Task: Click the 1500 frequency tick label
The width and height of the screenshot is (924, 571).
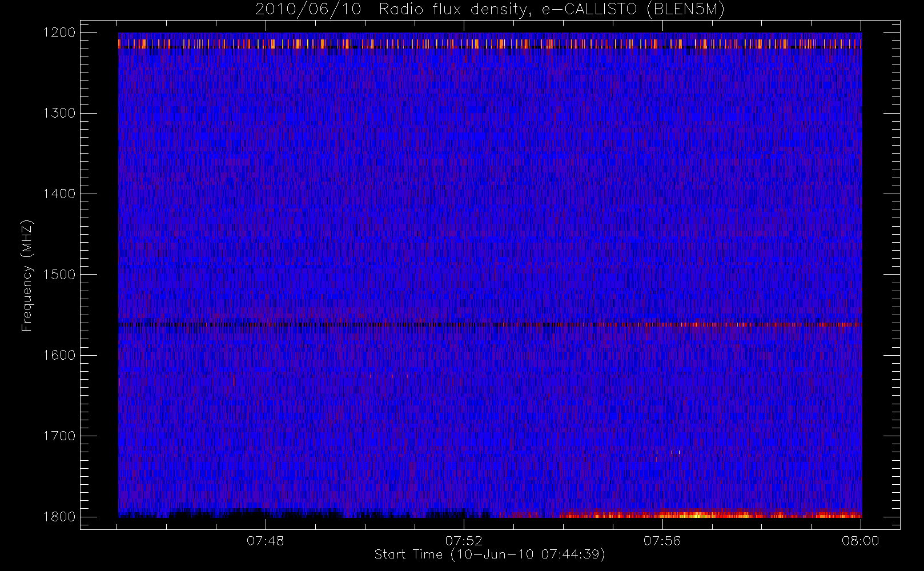Action: click(x=59, y=274)
